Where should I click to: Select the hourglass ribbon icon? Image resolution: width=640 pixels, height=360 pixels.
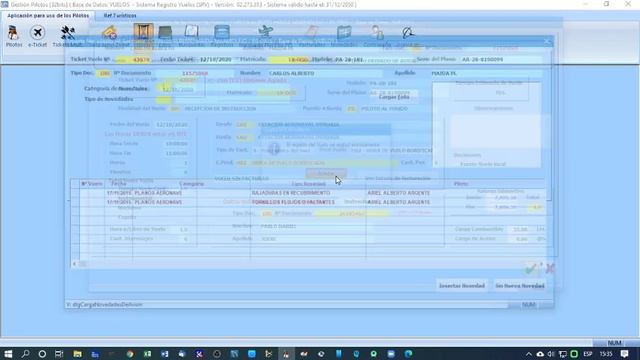point(143,33)
